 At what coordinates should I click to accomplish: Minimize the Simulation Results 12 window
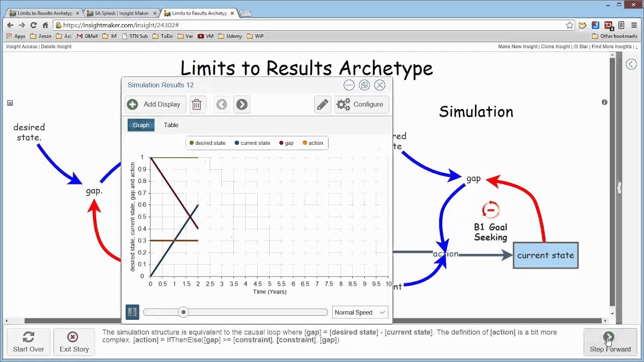349,85
